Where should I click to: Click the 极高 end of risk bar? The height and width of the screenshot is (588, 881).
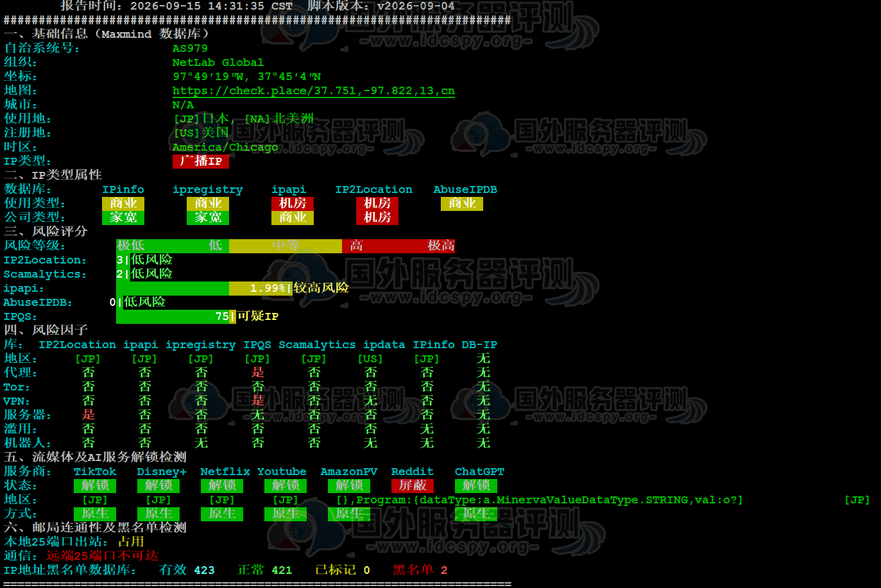click(x=441, y=246)
